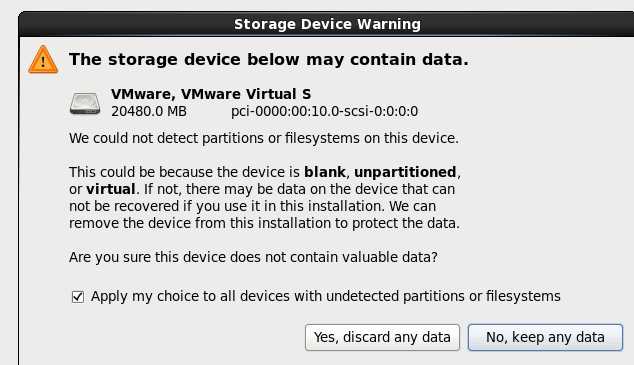This screenshot has height=365, width=634.
Task: Choose 'Yes, discard any data'
Action: coord(382,337)
